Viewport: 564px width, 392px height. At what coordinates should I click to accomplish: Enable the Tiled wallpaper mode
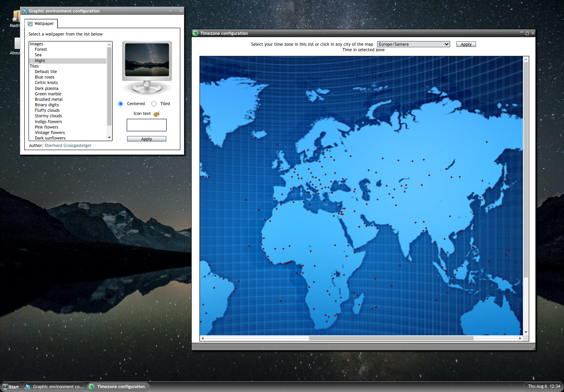[x=154, y=104]
